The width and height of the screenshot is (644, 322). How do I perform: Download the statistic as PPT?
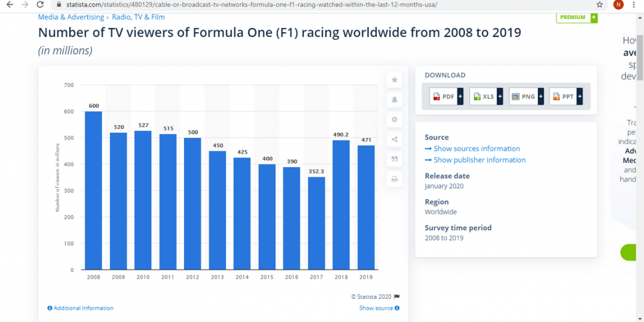tap(565, 97)
